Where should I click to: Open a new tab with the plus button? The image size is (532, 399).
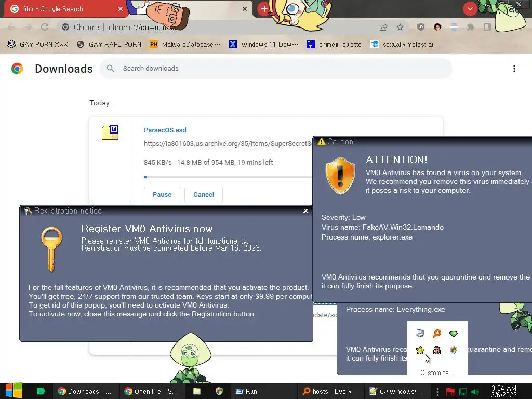(264, 9)
